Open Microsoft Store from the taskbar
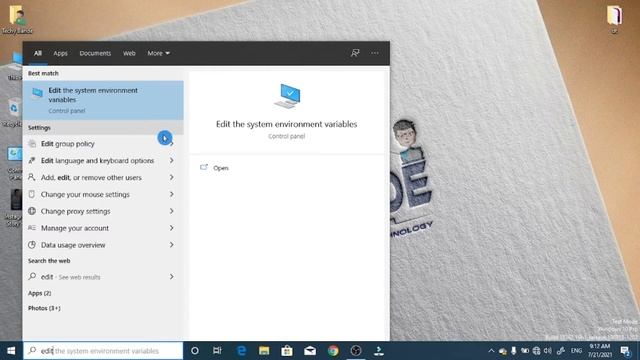Image resolution: width=640 pixels, height=360 pixels. click(x=287, y=351)
